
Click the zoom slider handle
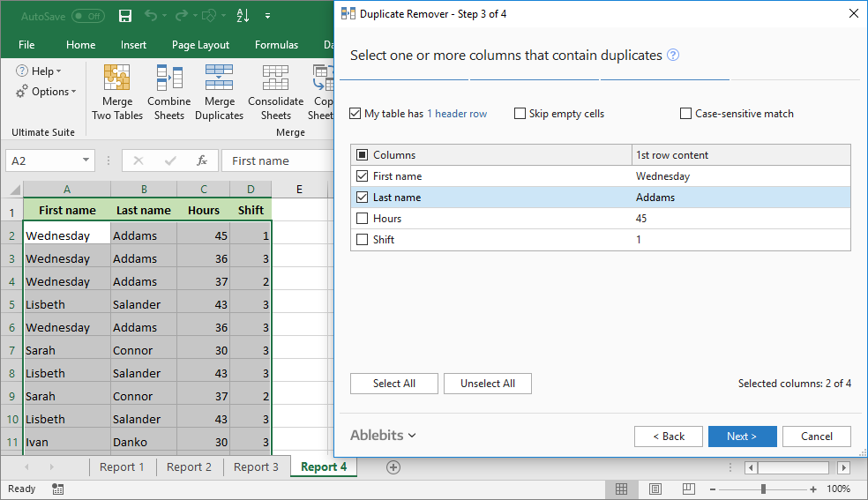pyautogui.click(x=763, y=489)
